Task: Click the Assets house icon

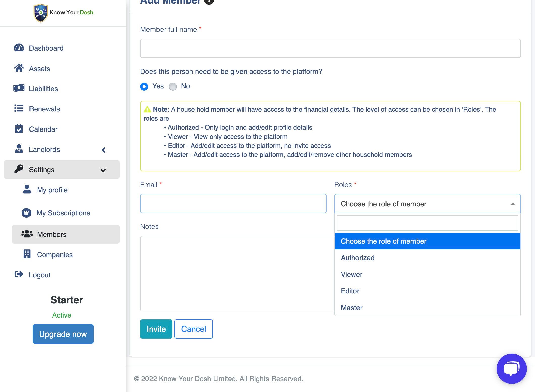Action: (x=19, y=68)
